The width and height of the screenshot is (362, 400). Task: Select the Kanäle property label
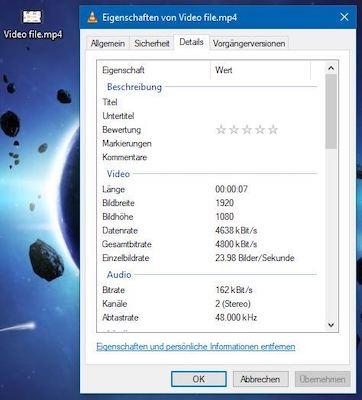coord(115,304)
